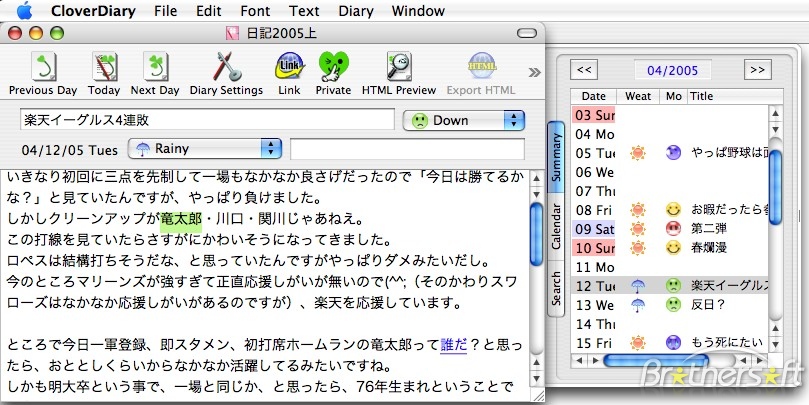
Task: Select entry title 反日?
Action: click(x=708, y=304)
